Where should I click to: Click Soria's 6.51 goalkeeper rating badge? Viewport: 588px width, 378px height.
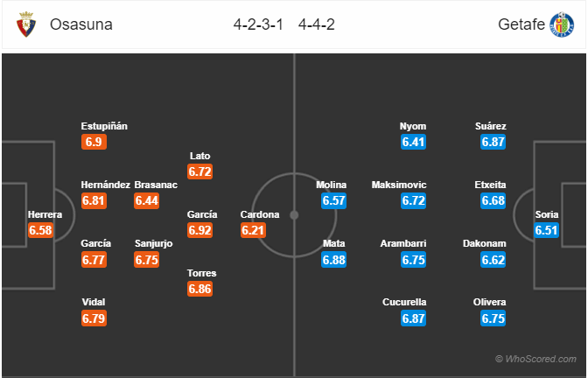(546, 230)
